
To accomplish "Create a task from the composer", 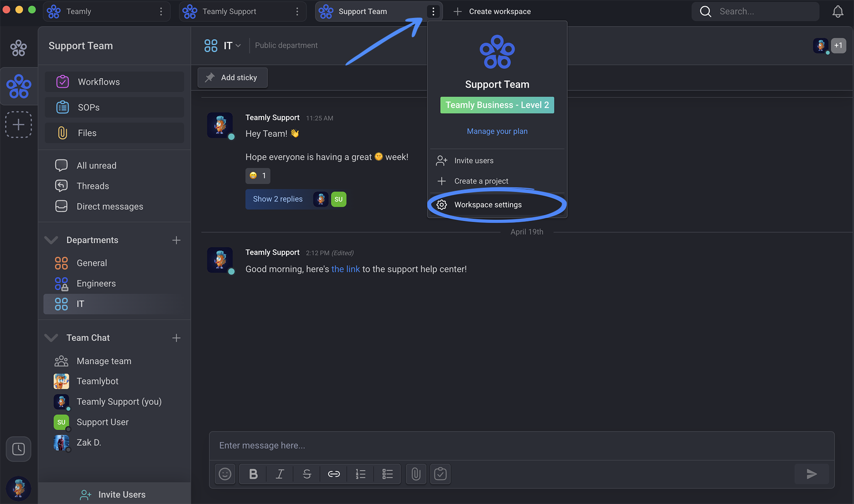I will [440, 474].
